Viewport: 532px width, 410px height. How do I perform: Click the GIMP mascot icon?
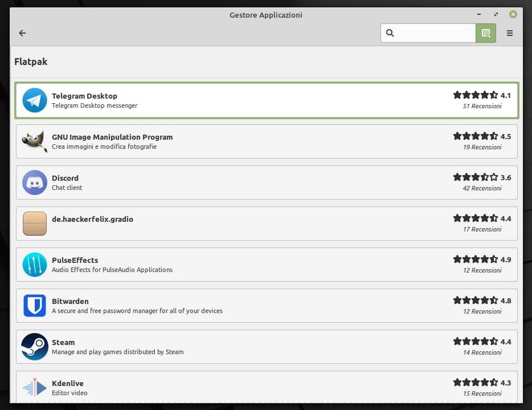pyautogui.click(x=35, y=141)
